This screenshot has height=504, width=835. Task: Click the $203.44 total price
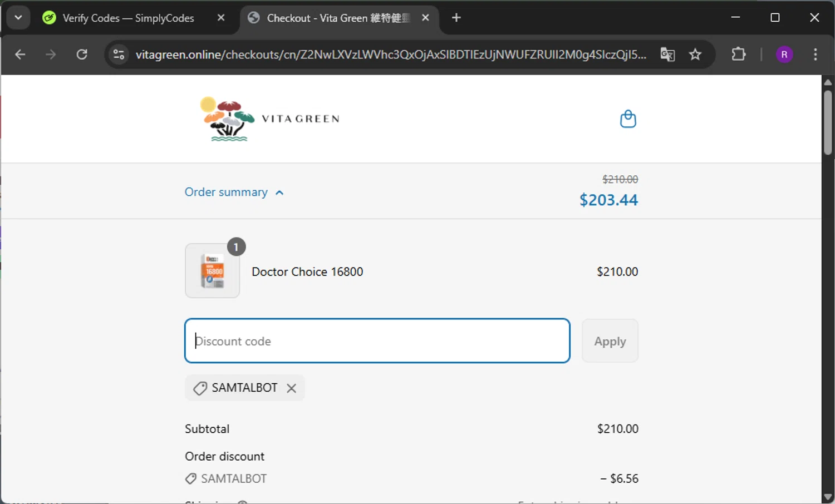(x=608, y=200)
